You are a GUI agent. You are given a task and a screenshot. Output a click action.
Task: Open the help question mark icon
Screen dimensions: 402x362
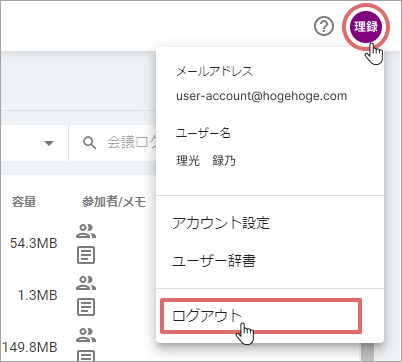click(324, 26)
